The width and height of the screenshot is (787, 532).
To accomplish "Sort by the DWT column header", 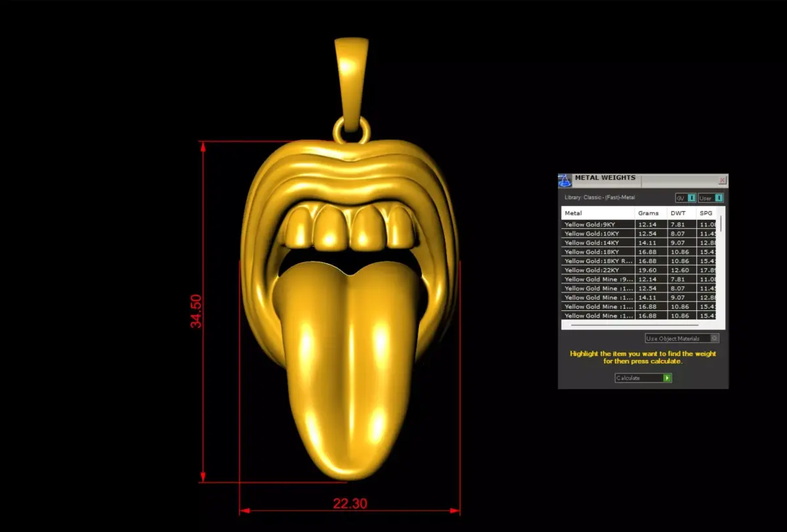I will click(681, 213).
